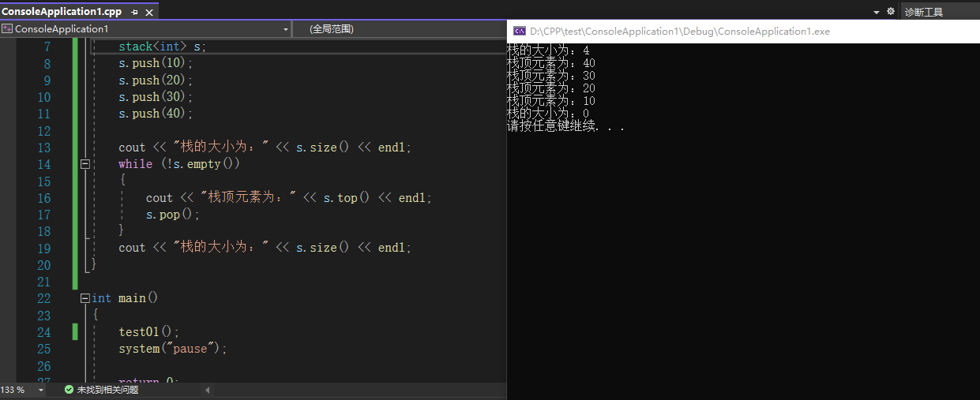Click the console window title path
This screenshot has width=980, height=400.
pyautogui.click(x=680, y=32)
